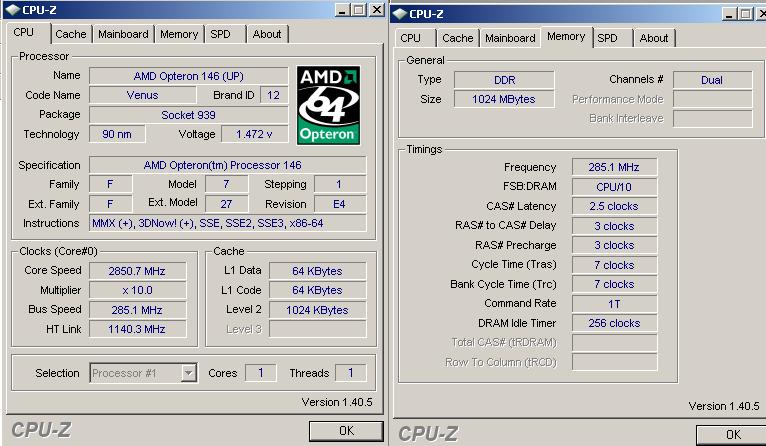Click OK button in right CPU-Z window
Image resolution: width=766 pixels, height=446 pixels.
(733, 435)
